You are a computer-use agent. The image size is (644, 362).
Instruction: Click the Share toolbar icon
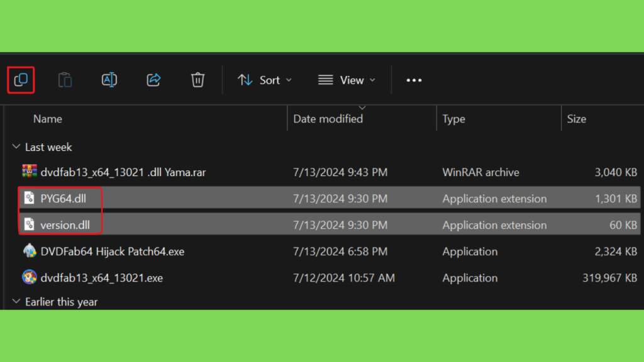point(153,80)
